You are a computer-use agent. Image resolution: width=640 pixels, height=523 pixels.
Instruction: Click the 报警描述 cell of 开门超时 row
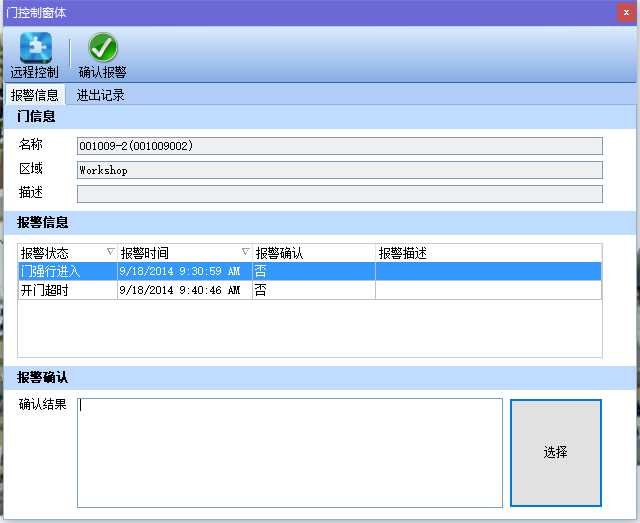[487, 290]
